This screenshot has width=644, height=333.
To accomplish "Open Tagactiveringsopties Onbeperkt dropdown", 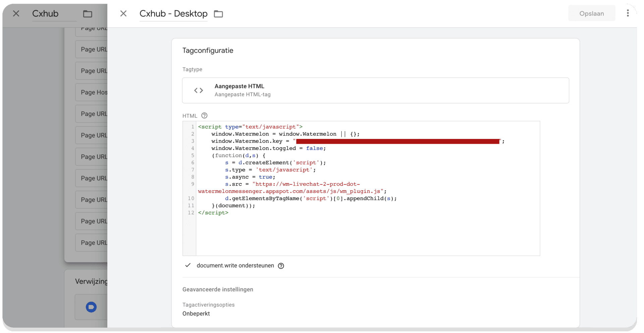I will coord(196,314).
